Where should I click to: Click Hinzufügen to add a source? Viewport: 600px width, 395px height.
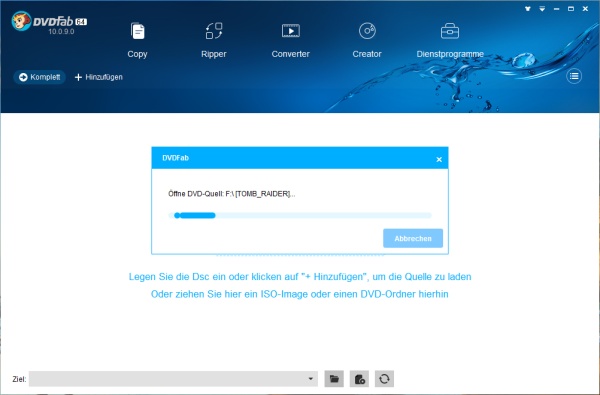point(99,77)
